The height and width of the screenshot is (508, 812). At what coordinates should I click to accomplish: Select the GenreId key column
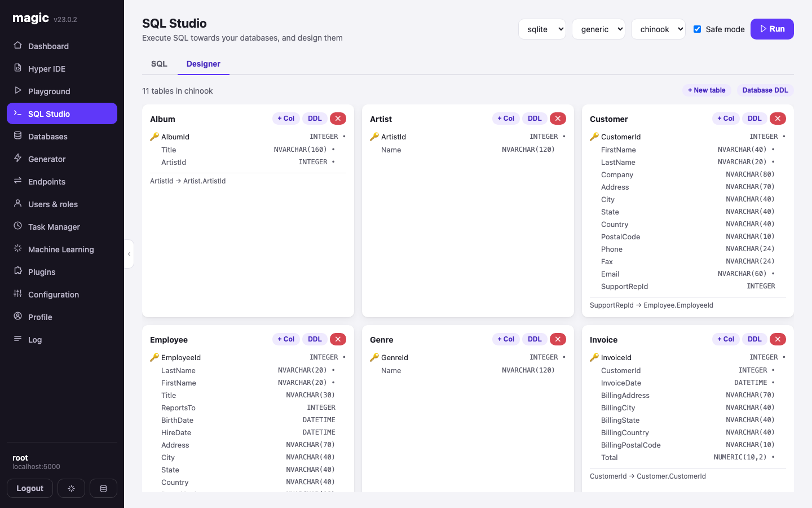[468, 357]
